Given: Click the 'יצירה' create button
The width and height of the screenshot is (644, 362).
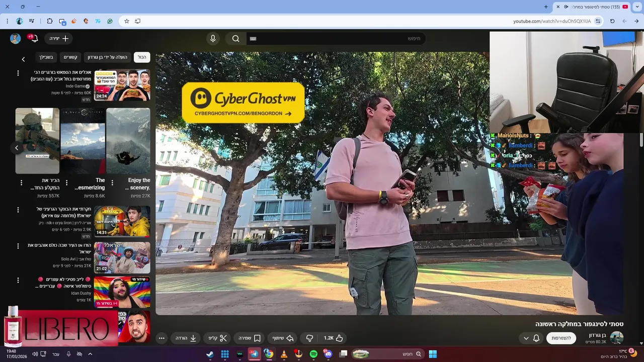Looking at the screenshot, I should click(x=59, y=39).
